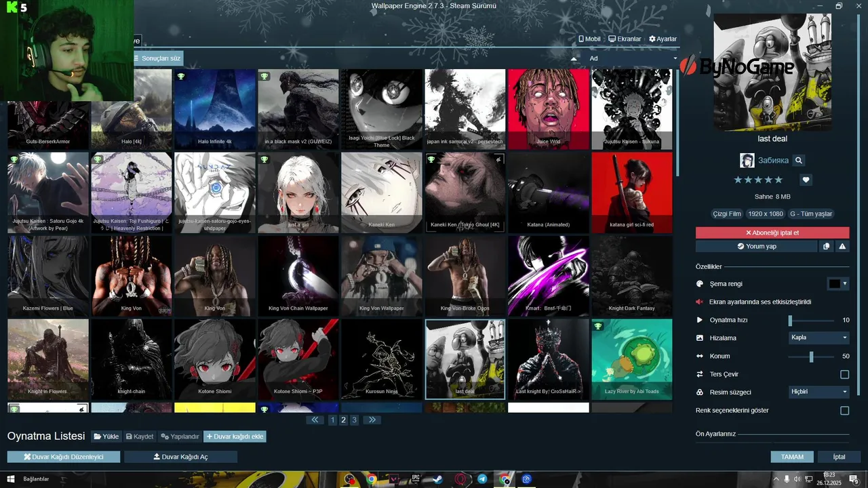Open Steam from the taskbar
This screenshot has height=488, width=868.
437,479
